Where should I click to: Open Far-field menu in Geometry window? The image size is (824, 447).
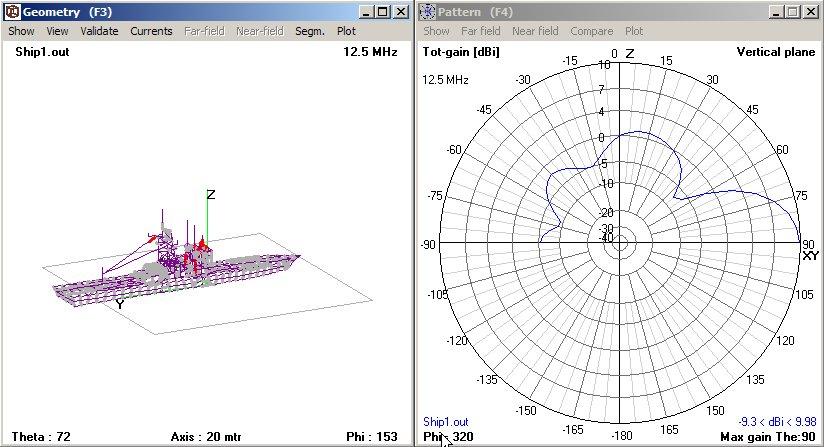pyautogui.click(x=204, y=31)
